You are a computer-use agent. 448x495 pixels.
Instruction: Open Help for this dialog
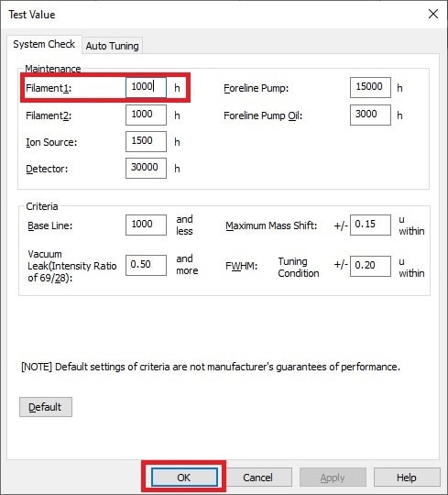(x=407, y=477)
